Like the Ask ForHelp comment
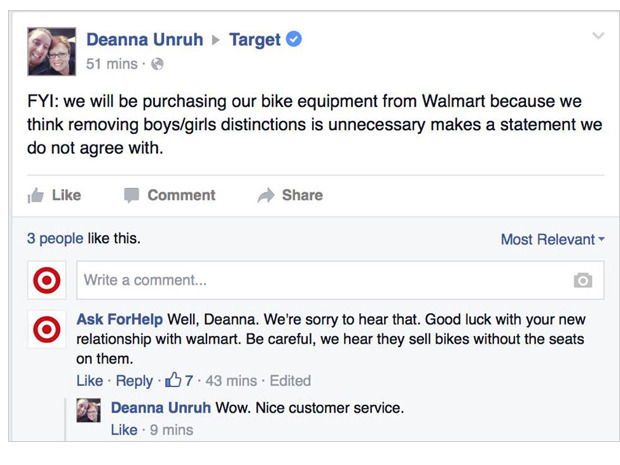The width and height of the screenshot is (620, 465). [89, 381]
